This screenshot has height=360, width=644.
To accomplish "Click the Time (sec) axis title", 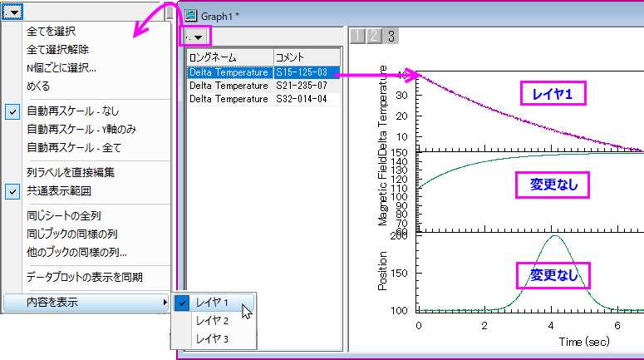I will tap(584, 342).
